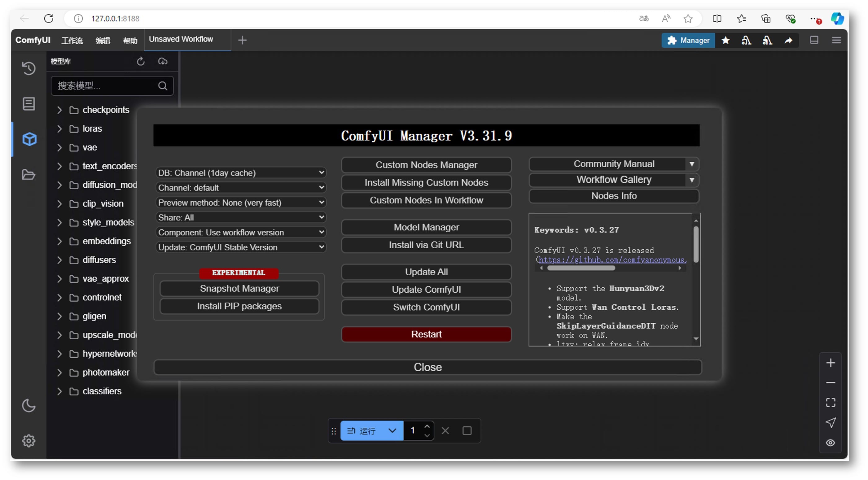This screenshot has height=480, width=868.
Task: Toggle dark theme moon icon
Action: 28,406
